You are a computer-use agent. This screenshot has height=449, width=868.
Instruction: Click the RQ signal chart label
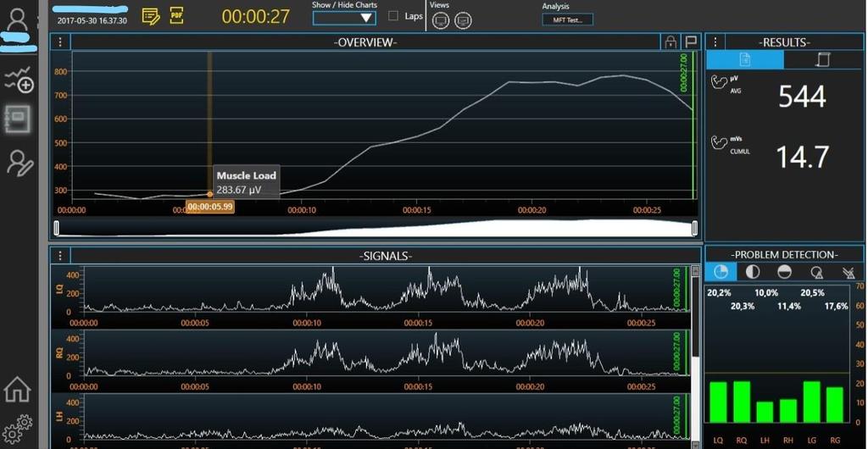point(59,352)
